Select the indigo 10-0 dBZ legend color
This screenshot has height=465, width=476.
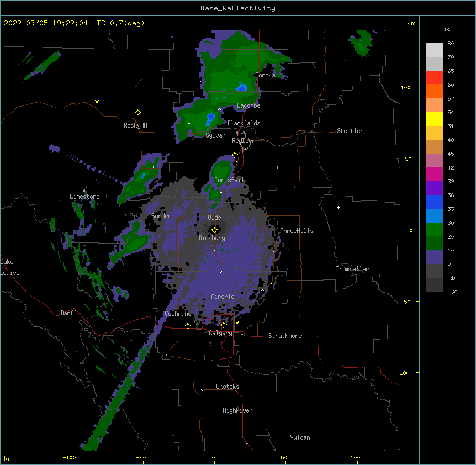point(434,257)
